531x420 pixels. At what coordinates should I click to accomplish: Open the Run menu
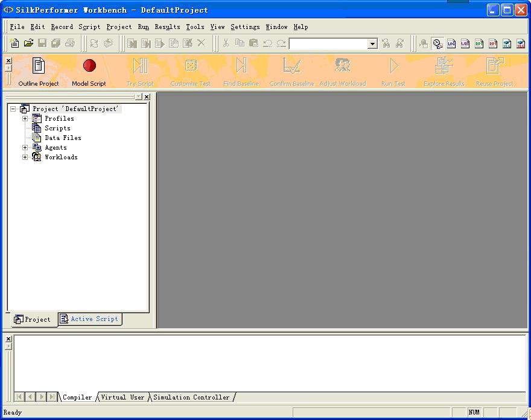click(143, 27)
